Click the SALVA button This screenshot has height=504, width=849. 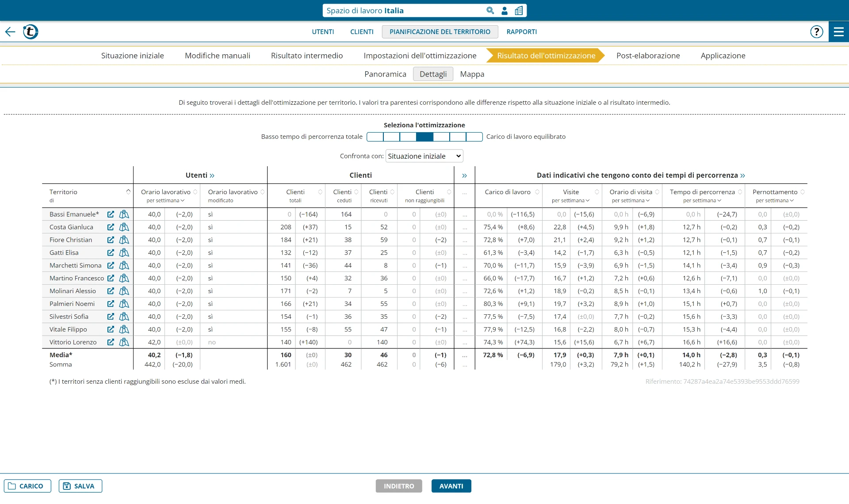(80, 486)
